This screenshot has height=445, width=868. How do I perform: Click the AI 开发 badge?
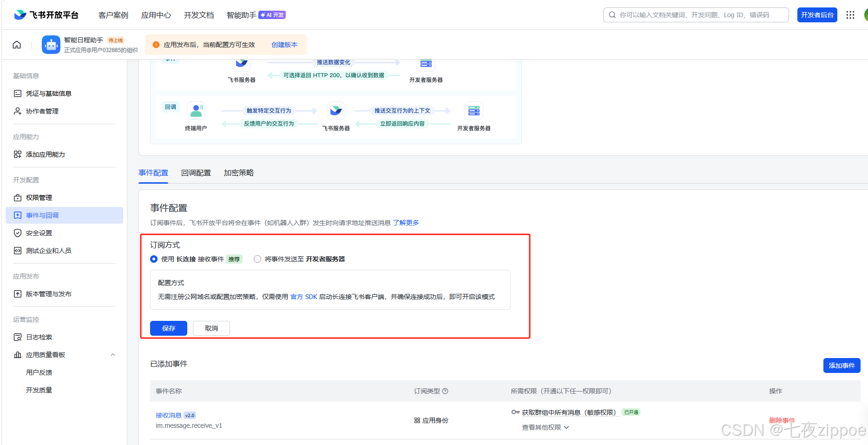pyautogui.click(x=272, y=15)
